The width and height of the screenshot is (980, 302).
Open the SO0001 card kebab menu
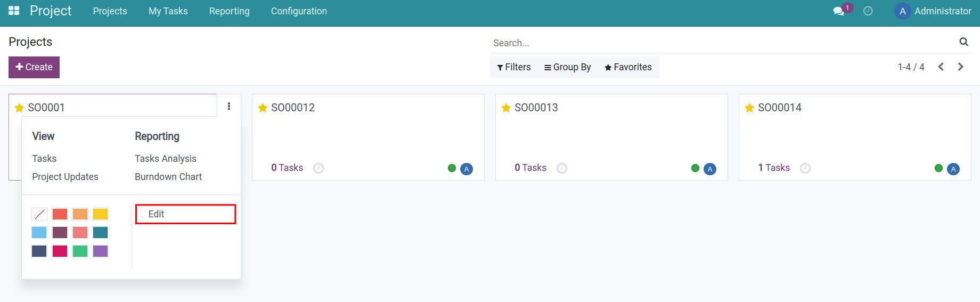[229, 107]
